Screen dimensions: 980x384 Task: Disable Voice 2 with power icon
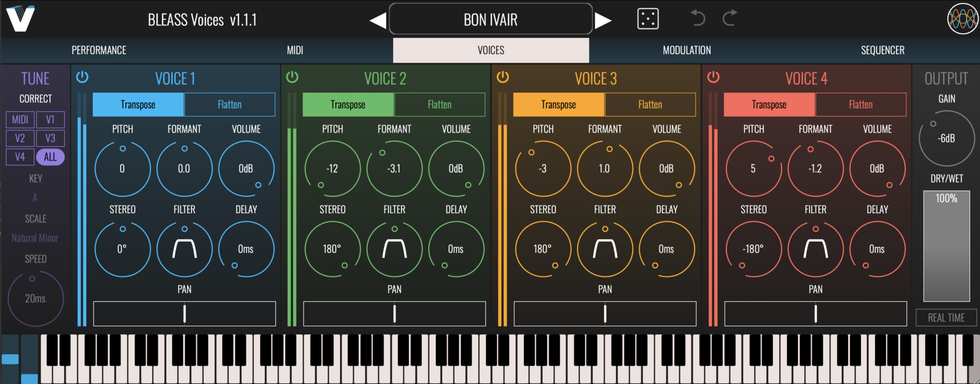pyautogui.click(x=292, y=77)
